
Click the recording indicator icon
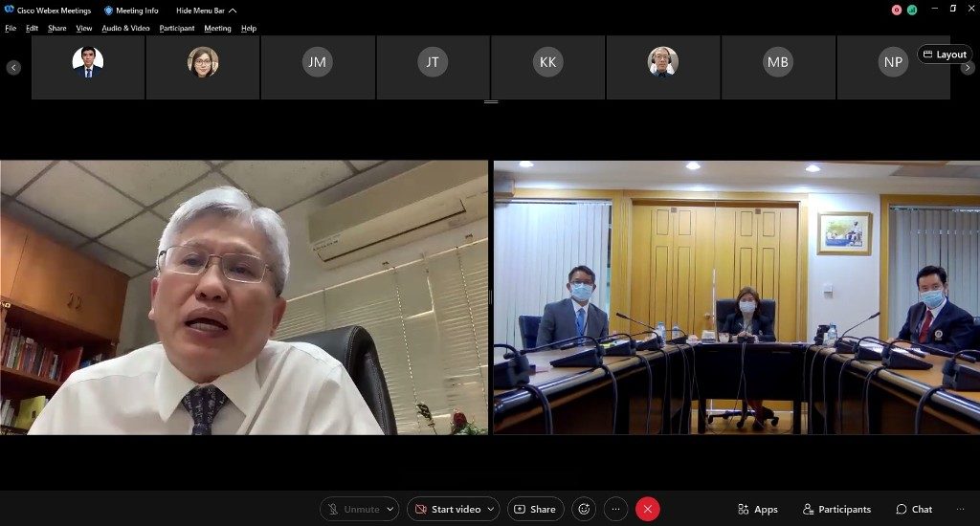click(897, 10)
